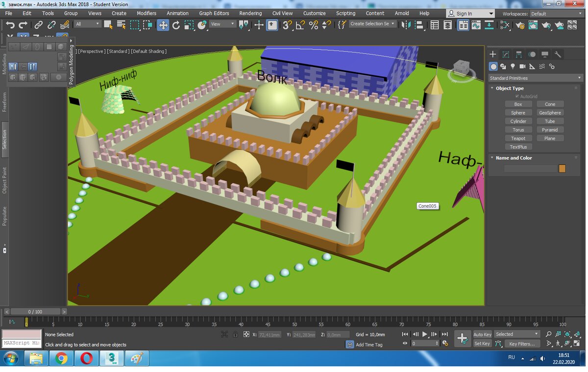Toggle the 3D Snaps button
This screenshot has height=372, width=588.
(x=287, y=25)
